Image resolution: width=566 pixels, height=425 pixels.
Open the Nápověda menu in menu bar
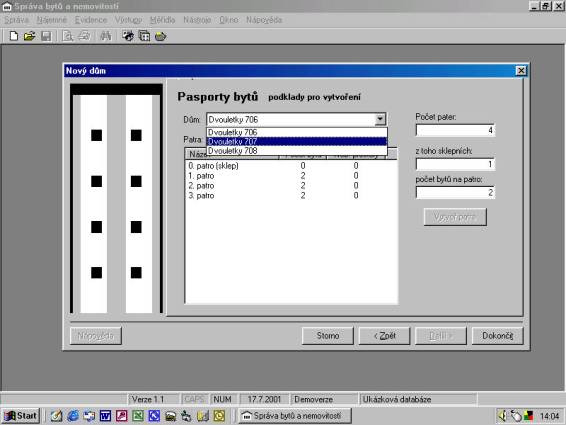(264, 20)
